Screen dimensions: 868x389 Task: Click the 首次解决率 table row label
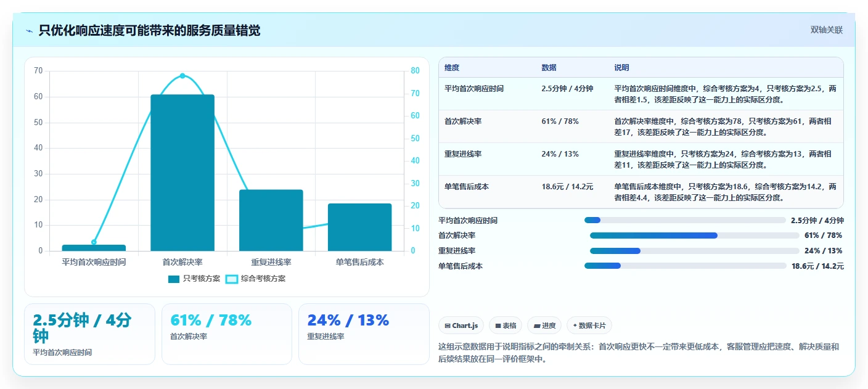click(x=463, y=121)
